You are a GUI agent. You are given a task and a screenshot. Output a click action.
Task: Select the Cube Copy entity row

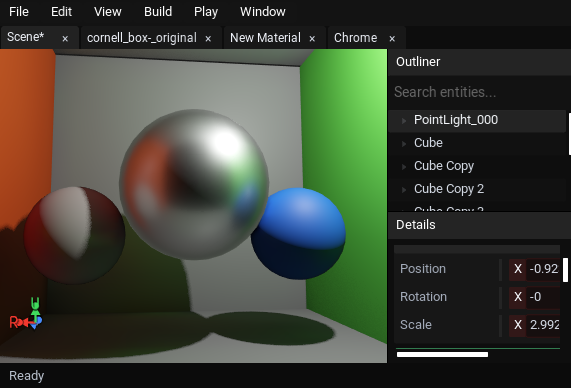coord(477,166)
